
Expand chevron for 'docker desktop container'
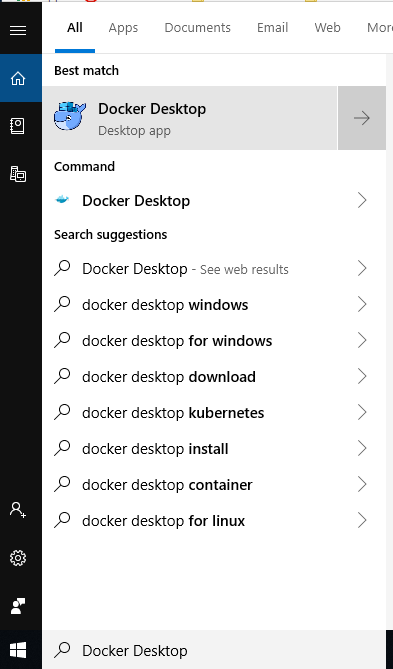pyautogui.click(x=362, y=484)
